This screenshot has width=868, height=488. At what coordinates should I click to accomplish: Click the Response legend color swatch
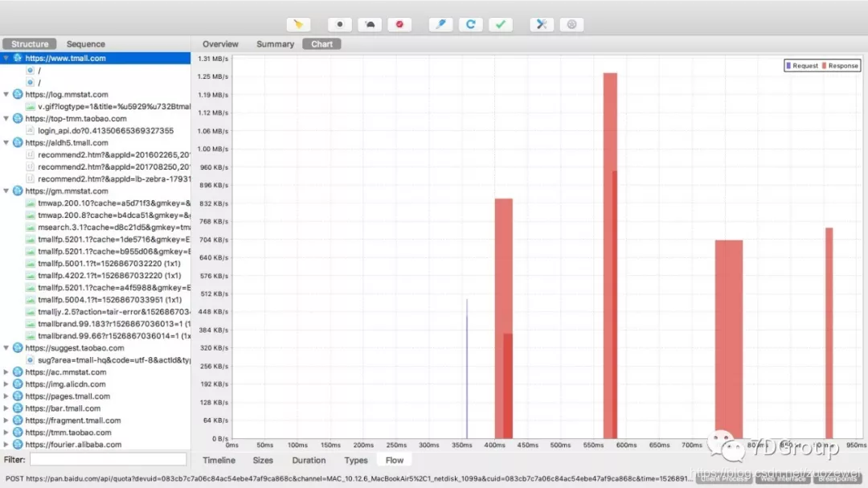point(824,65)
